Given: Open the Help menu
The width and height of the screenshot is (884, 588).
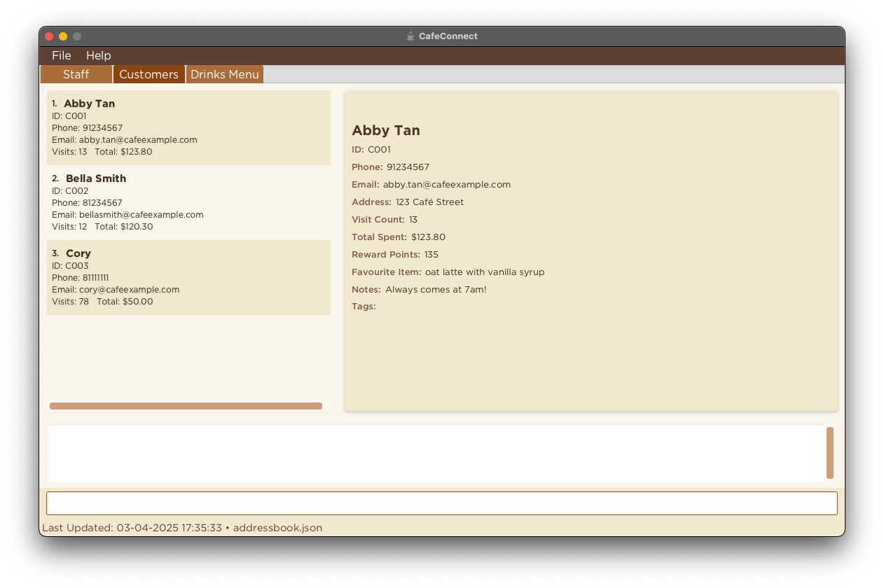Looking at the screenshot, I should [x=99, y=55].
